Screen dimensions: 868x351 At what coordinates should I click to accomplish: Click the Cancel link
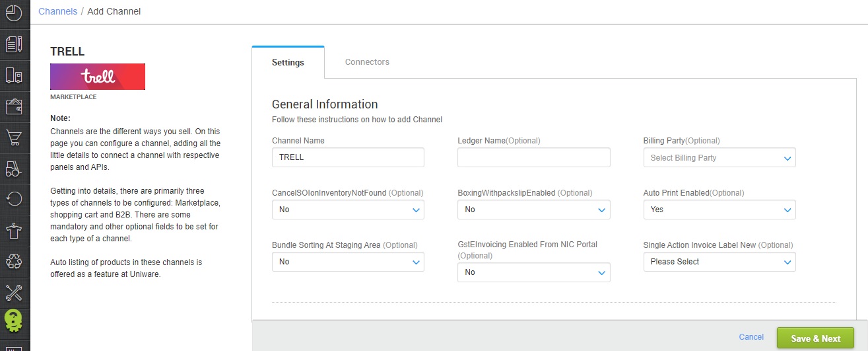tap(751, 337)
